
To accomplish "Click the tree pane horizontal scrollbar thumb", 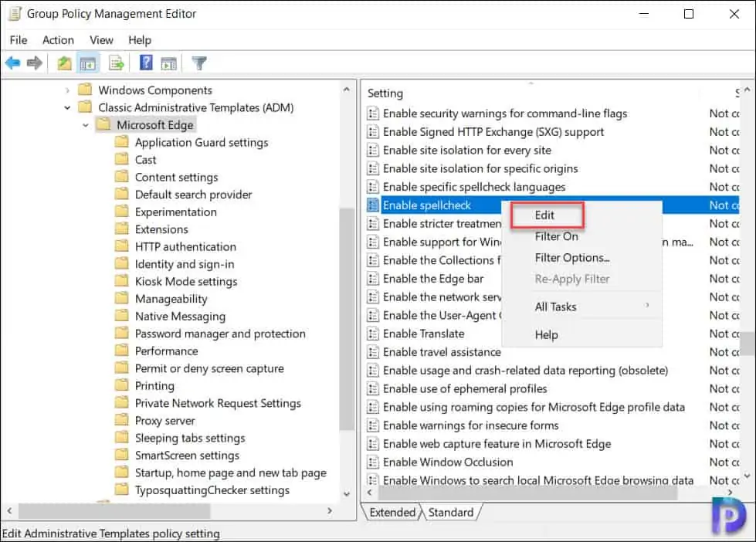I will click(x=114, y=510).
